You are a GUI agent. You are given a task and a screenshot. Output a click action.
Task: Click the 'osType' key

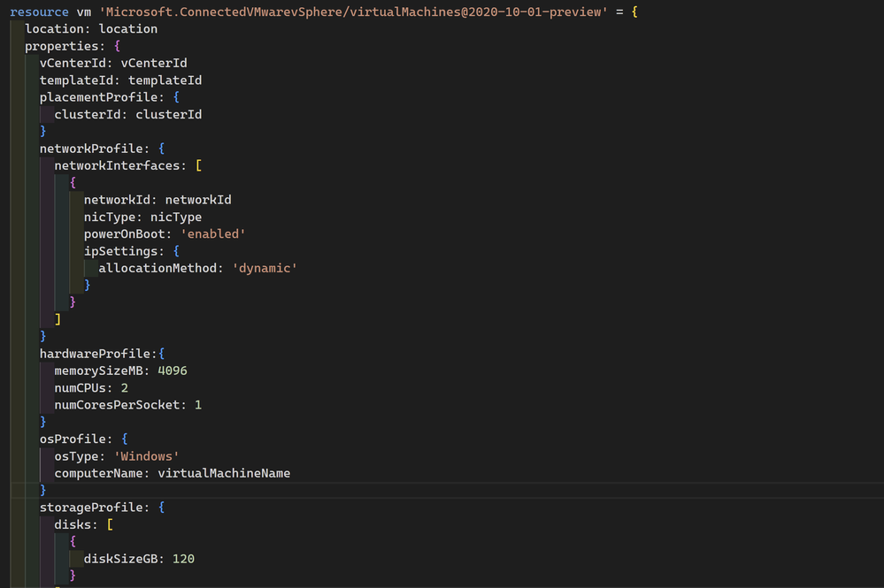point(76,456)
